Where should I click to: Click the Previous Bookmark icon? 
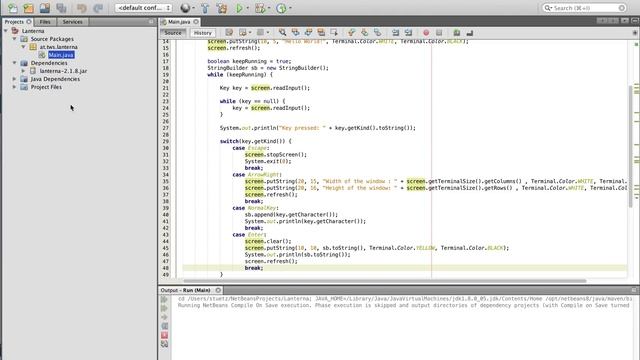pyautogui.click(x=351, y=33)
